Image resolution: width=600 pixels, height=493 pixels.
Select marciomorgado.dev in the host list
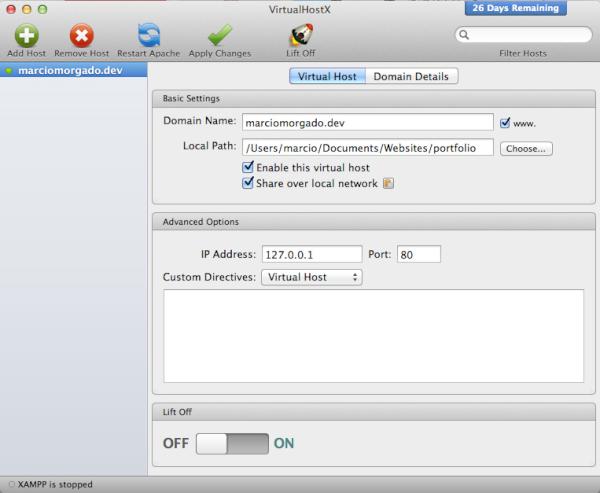click(x=73, y=70)
